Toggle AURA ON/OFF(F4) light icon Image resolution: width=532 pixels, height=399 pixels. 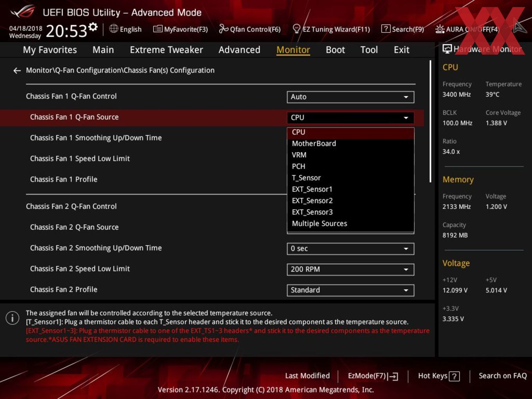click(440, 29)
